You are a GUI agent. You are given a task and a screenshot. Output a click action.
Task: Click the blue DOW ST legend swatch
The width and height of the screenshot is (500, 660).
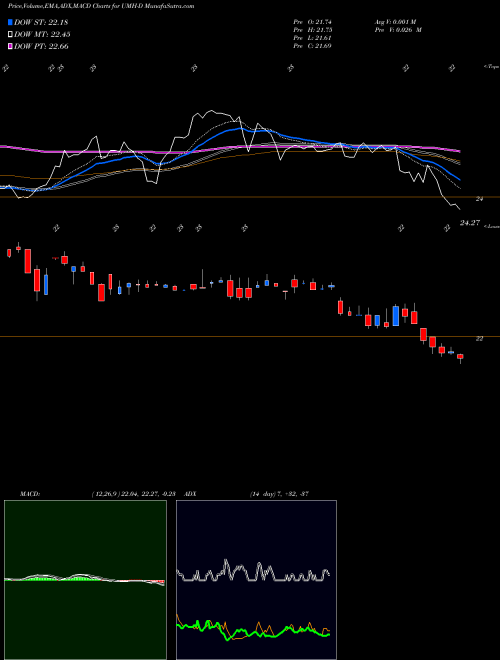10,22
